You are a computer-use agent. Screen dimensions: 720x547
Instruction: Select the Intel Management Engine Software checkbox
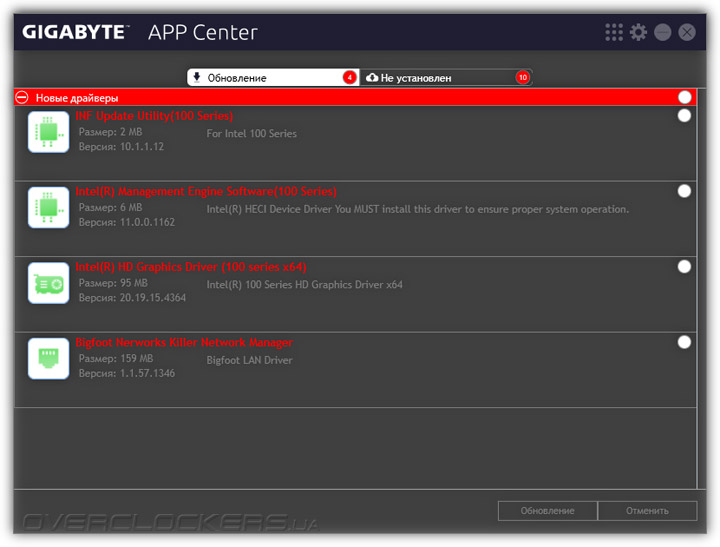point(684,191)
